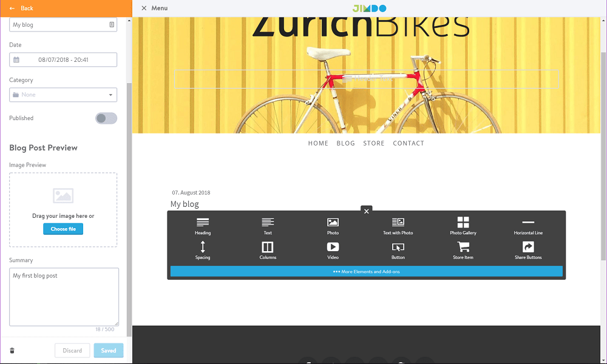This screenshot has height=364, width=607.
Task: Click the Saved button
Action: click(x=109, y=351)
